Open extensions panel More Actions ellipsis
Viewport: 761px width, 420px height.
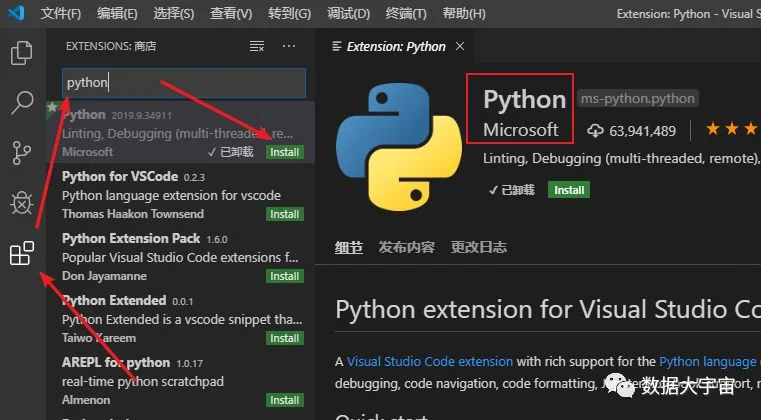289,46
